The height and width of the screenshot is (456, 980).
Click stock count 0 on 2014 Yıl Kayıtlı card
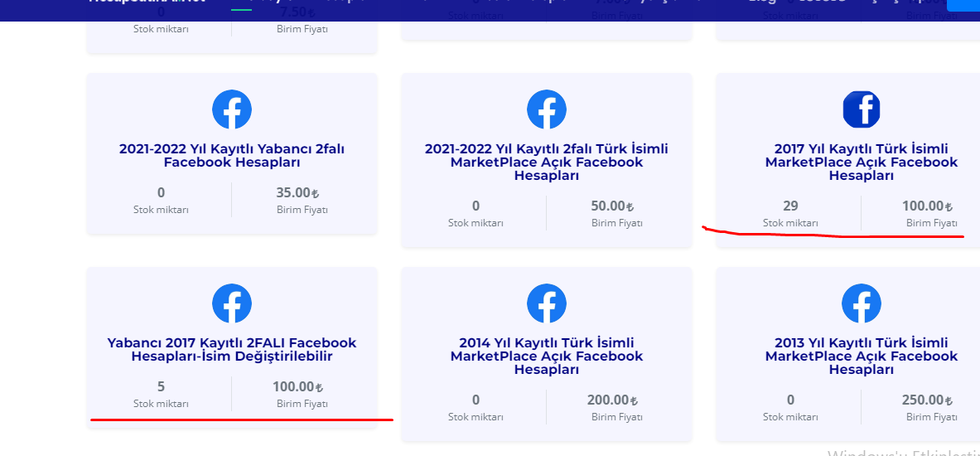[476, 400]
